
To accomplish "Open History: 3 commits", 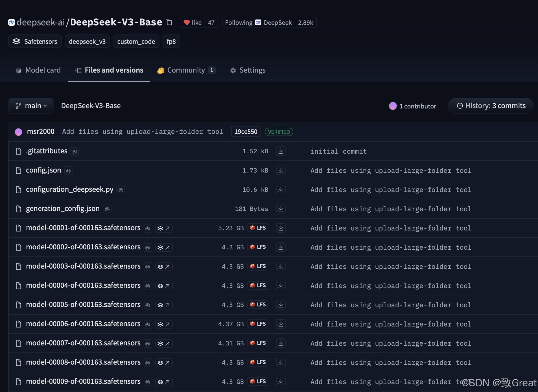I will point(491,106).
